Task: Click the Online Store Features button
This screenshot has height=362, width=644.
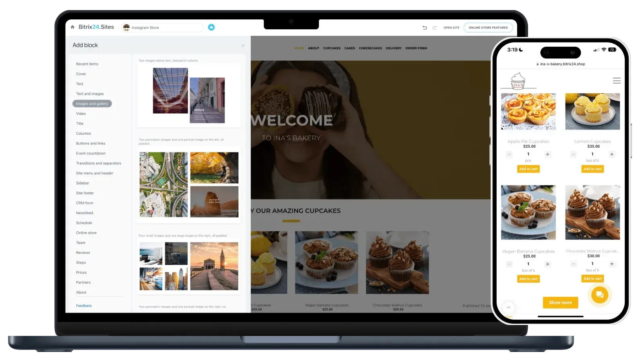Action: coord(488,28)
